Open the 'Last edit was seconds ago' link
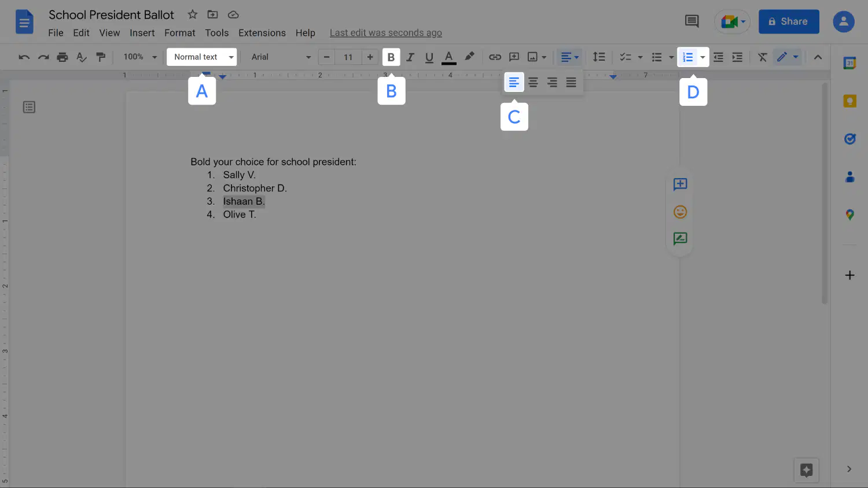The image size is (868, 488). point(386,33)
